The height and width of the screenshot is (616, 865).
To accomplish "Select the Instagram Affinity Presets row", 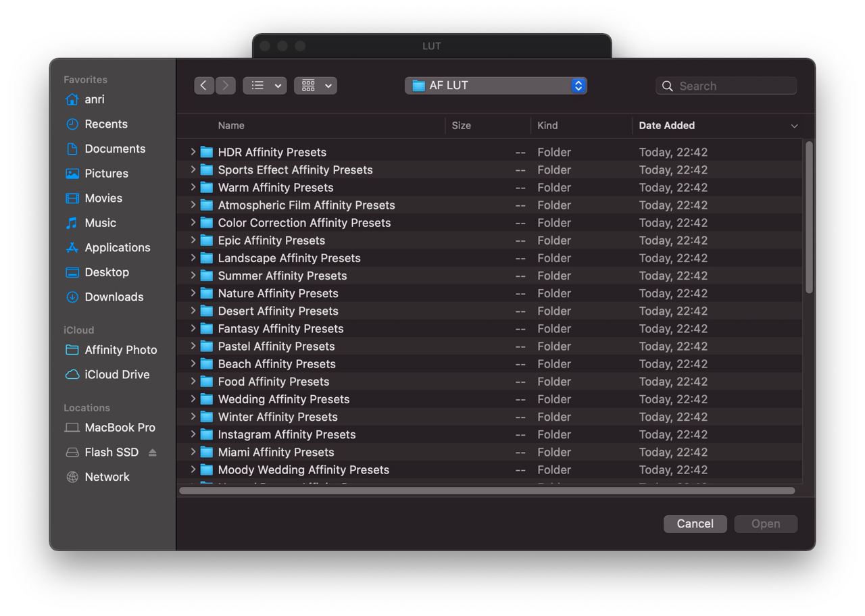I will coord(491,434).
